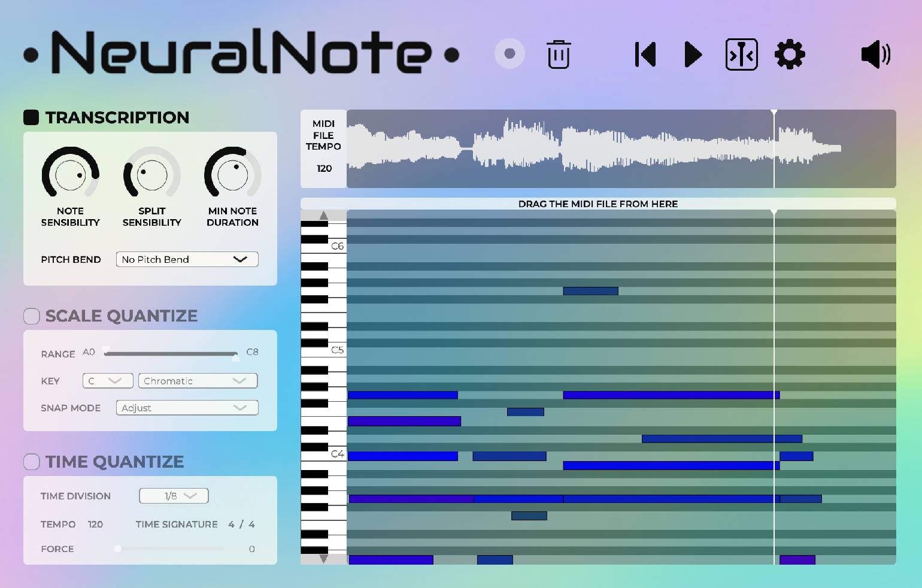Click the Range slider's upper C8 handle
Image resolution: width=922 pixels, height=588 pixels.
235,357
